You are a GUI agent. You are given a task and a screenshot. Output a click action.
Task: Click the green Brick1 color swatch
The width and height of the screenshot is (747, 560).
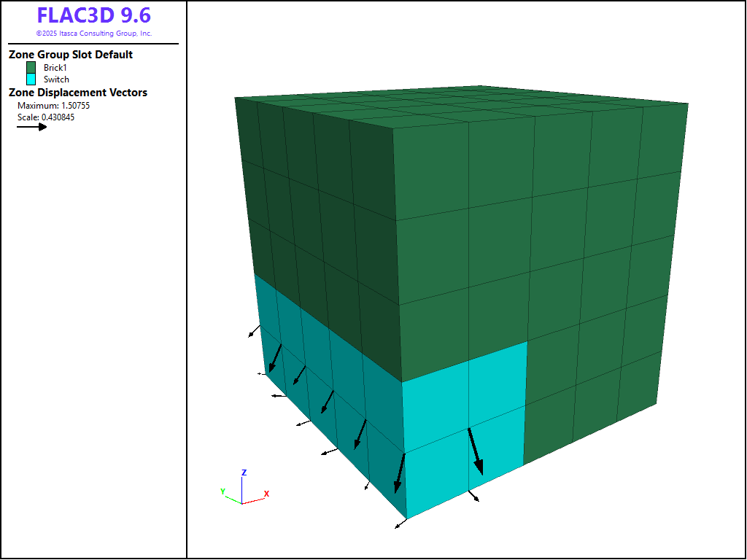(x=31, y=67)
